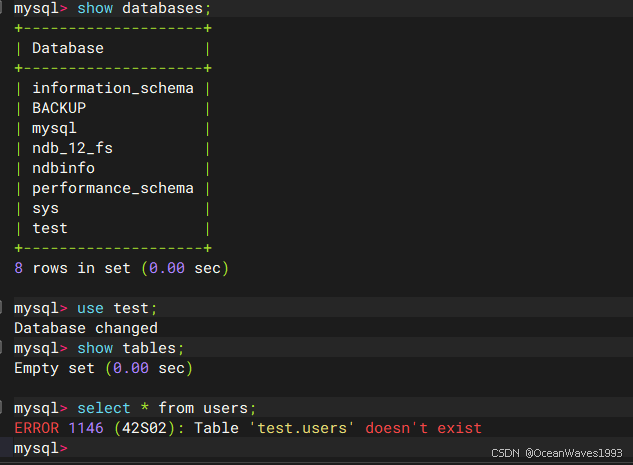Click the 'test.users' table name in error
The height and width of the screenshot is (465, 633).
click(302, 428)
